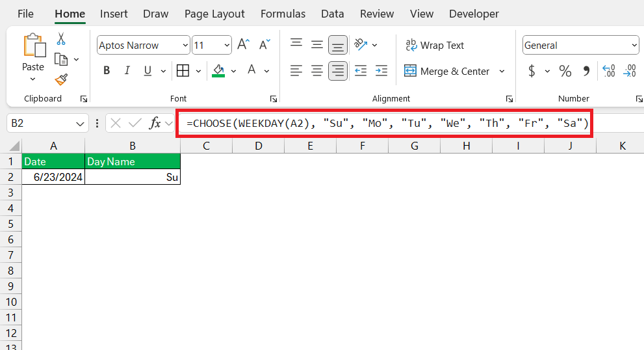This screenshot has height=350, width=644.
Task: Activate the Format Painter brush
Action: tap(61, 79)
